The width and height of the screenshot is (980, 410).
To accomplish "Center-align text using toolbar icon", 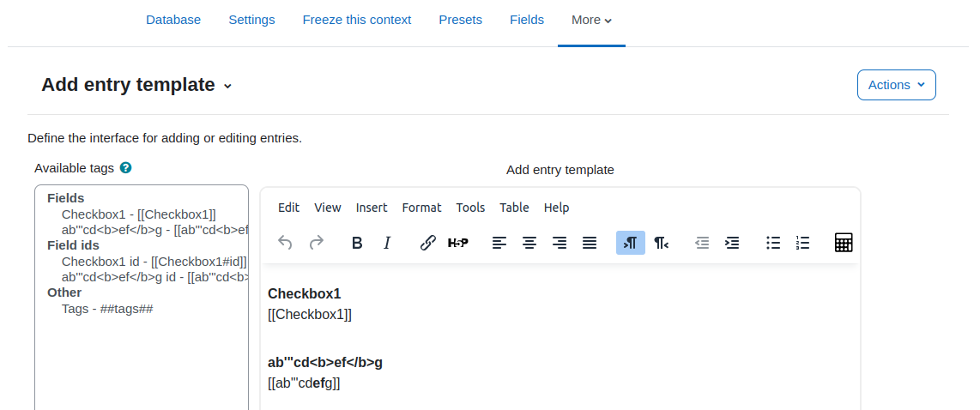I will 529,243.
